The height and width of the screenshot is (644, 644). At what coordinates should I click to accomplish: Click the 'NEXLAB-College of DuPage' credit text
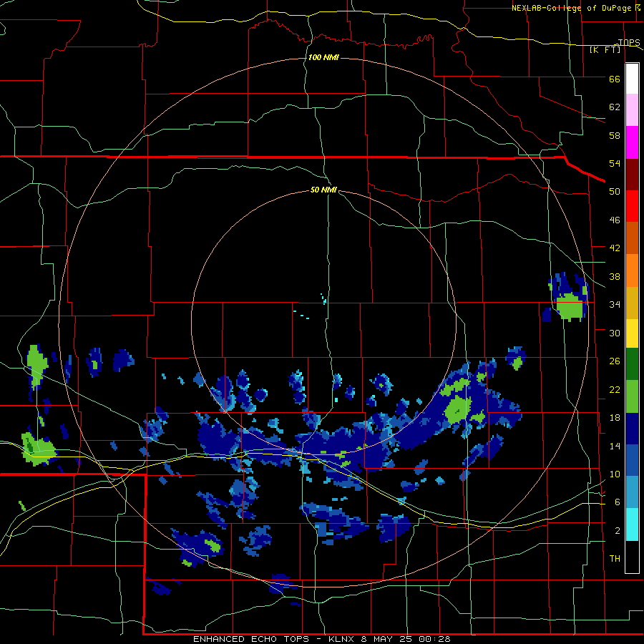(x=572, y=8)
